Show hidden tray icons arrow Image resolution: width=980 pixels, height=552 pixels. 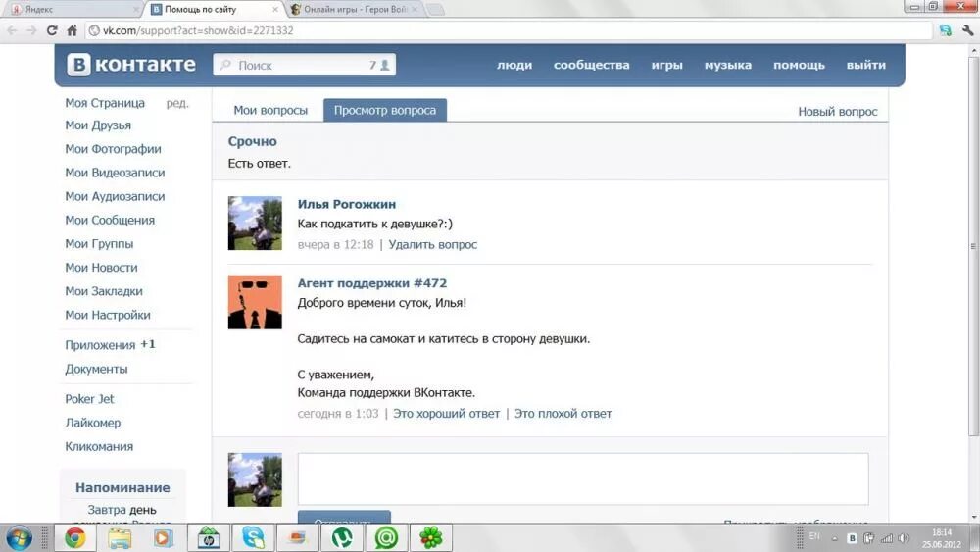pos(834,538)
